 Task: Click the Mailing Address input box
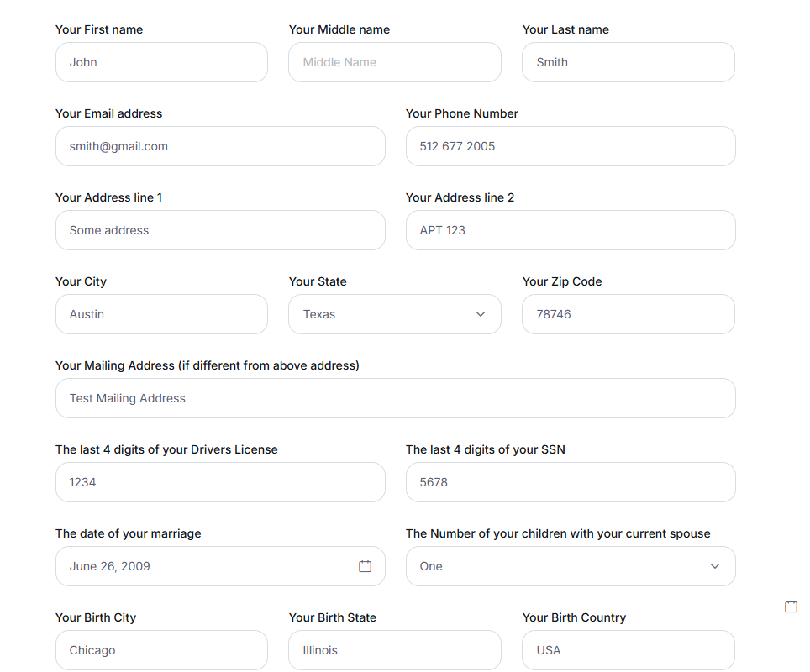[396, 398]
